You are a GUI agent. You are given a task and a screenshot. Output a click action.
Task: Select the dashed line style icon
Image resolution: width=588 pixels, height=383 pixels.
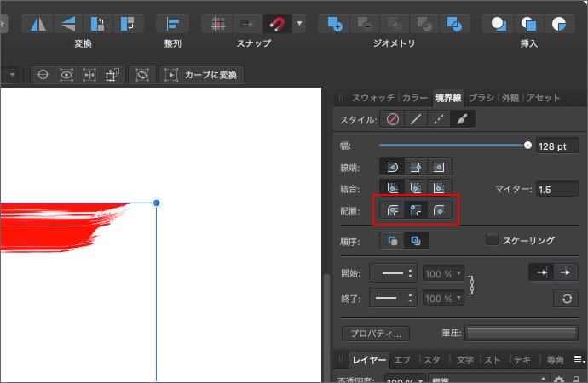439,120
